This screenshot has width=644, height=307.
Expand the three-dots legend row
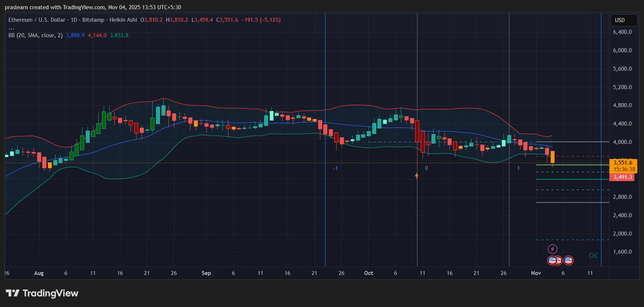pos(11,28)
